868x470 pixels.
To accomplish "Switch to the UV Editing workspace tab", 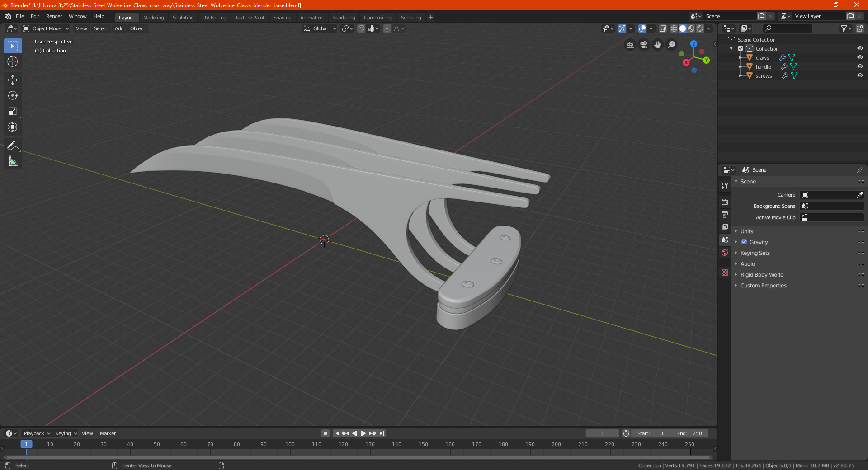I will click(214, 18).
